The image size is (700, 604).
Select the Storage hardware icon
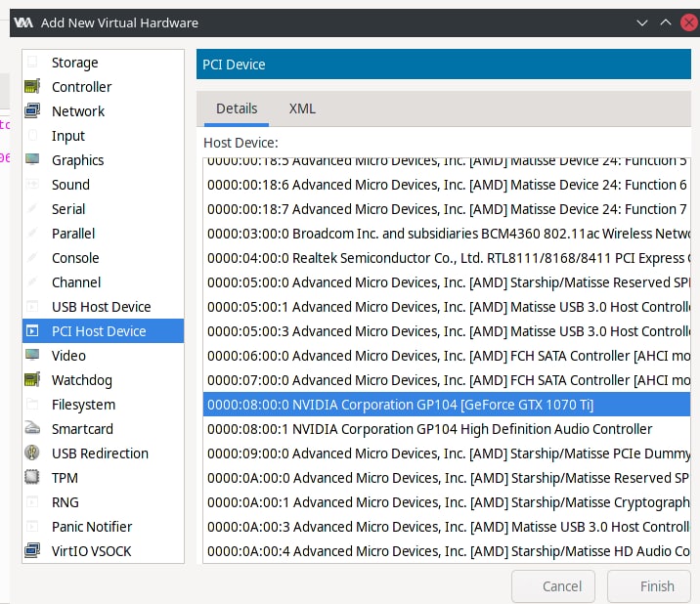33,63
